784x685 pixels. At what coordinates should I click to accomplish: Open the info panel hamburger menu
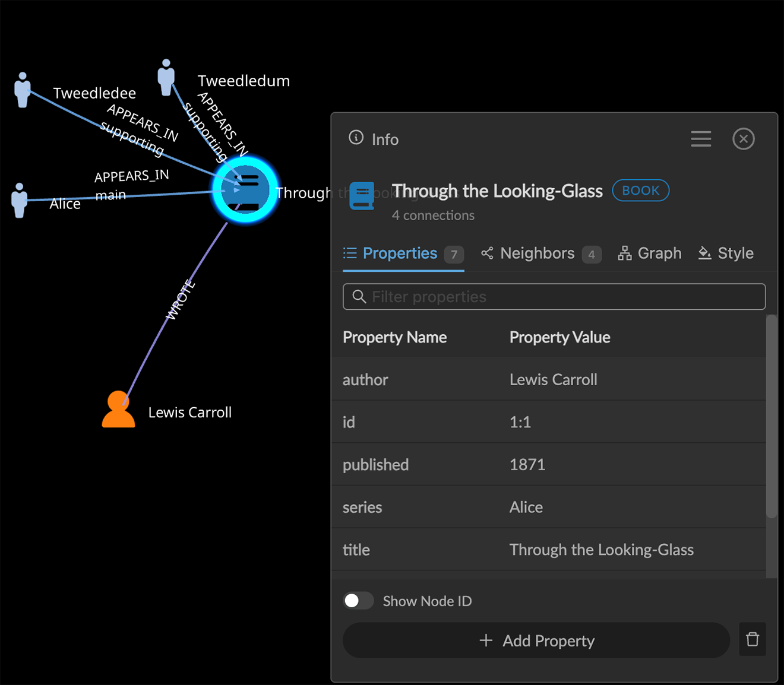(x=701, y=139)
